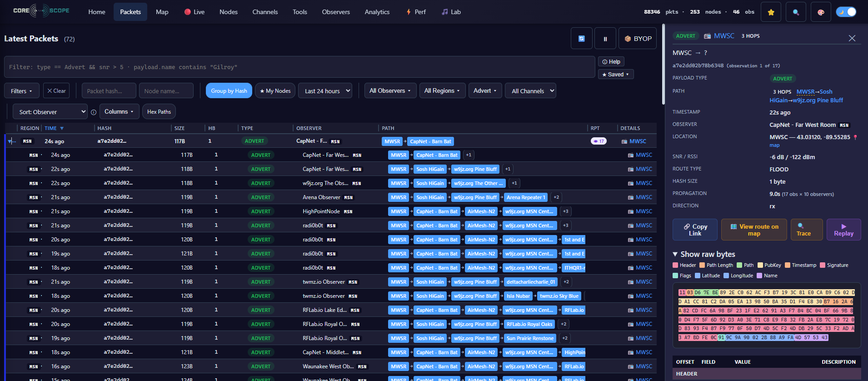Click the Path green color swatch in legend
The width and height of the screenshot is (868, 381).
pyautogui.click(x=739, y=265)
